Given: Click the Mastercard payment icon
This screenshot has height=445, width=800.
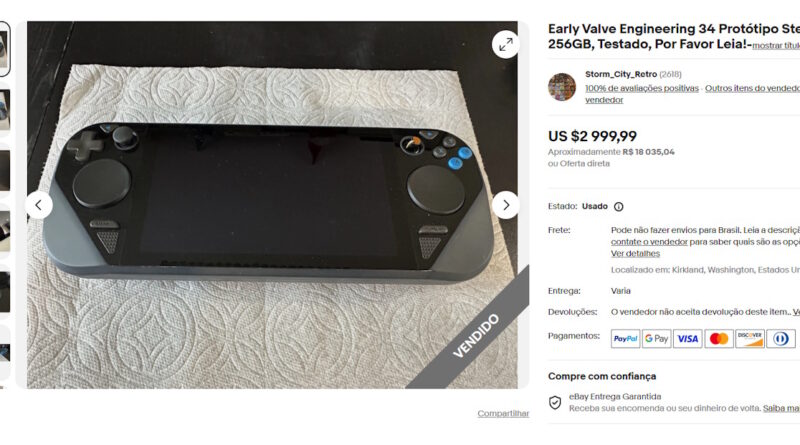Looking at the screenshot, I should [719, 338].
